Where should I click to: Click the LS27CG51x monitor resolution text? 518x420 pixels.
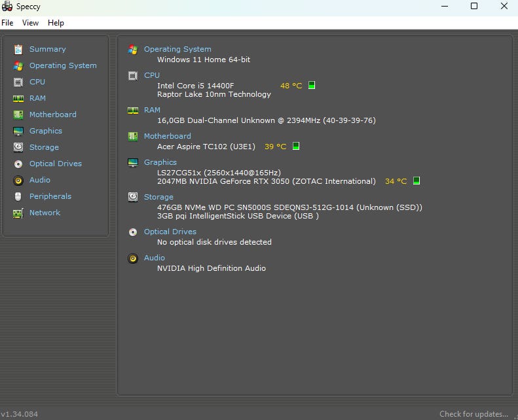[x=219, y=173]
